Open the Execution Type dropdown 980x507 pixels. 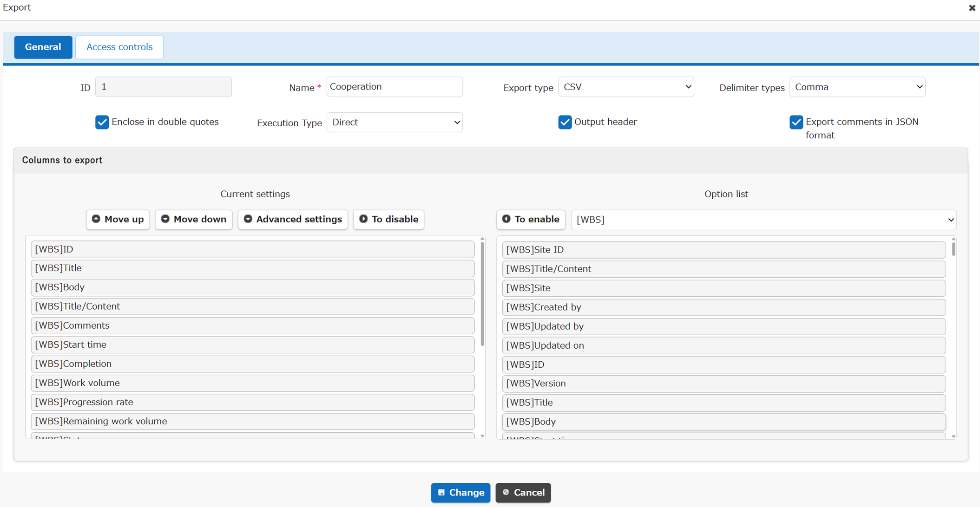[395, 122]
